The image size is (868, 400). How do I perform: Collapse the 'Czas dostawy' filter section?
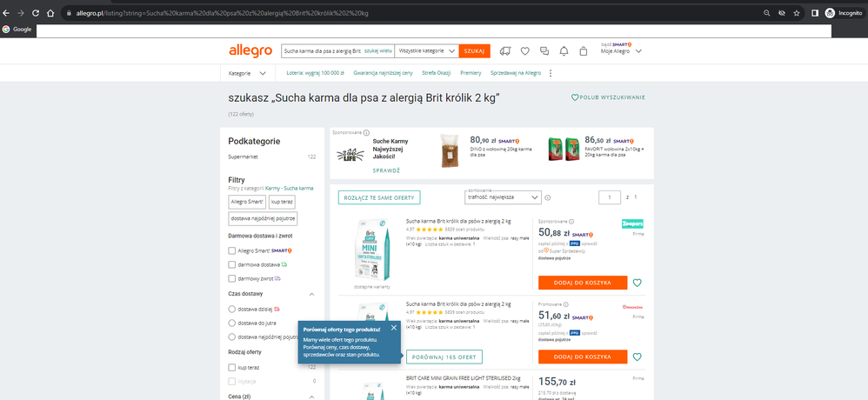311,295
